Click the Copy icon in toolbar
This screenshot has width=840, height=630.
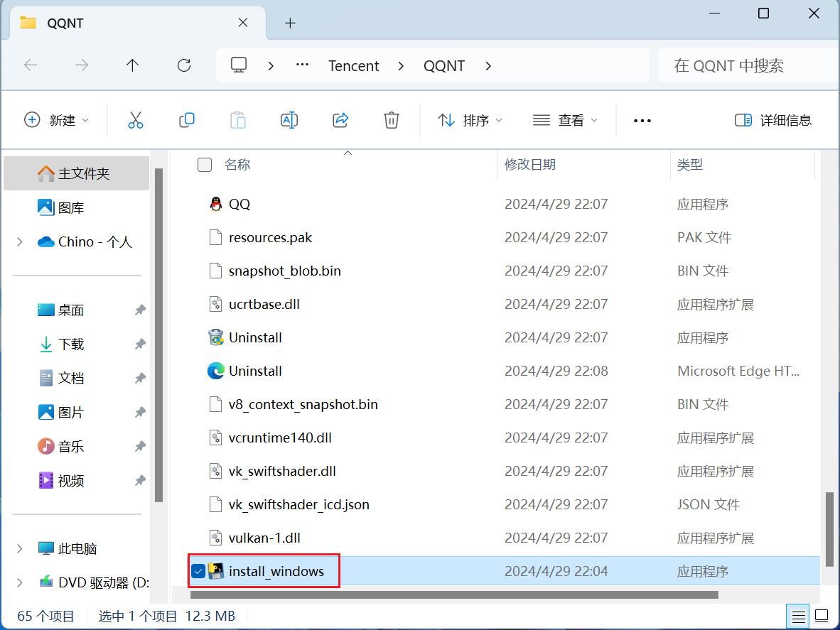(x=186, y=120)
